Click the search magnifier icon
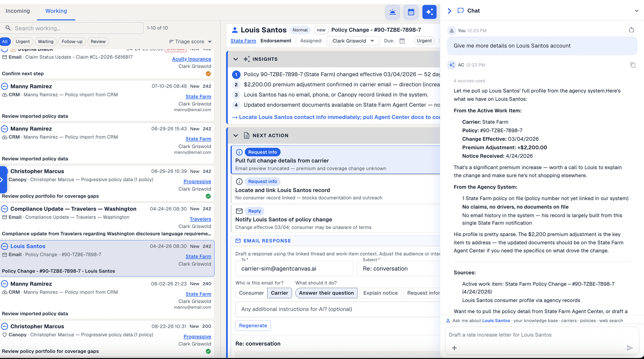Screen dimensions: 644x359 point(8,28)
